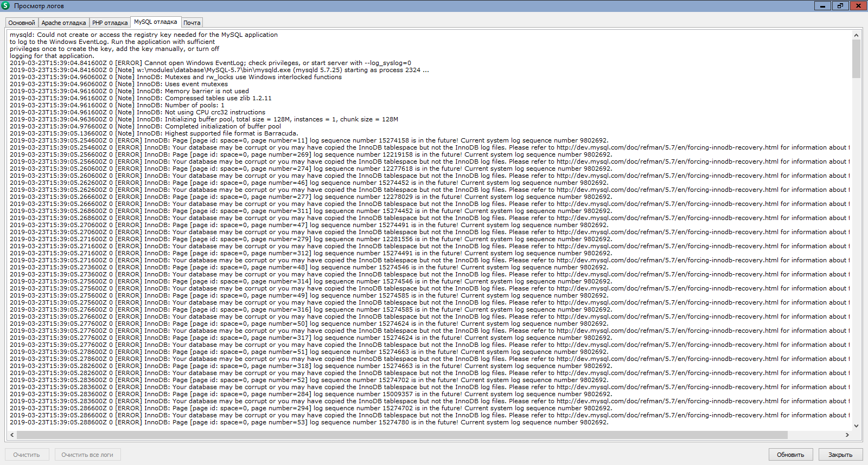The width and height of the screenshot is (868, 465).
Task: Restore down the log viewer window
Action: point(840,5)
